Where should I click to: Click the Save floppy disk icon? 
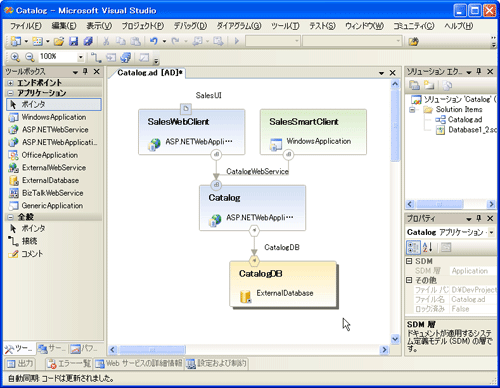[73, 41]
